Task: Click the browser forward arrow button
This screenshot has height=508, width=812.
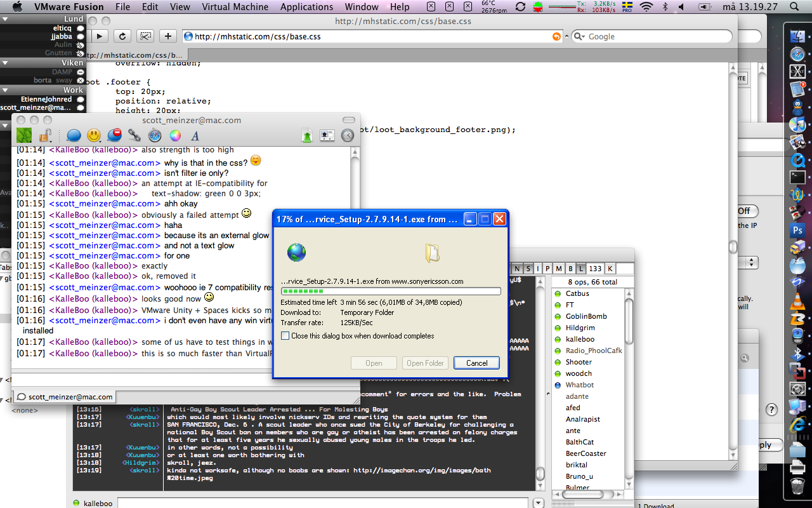Action: (x=100, y=36)
